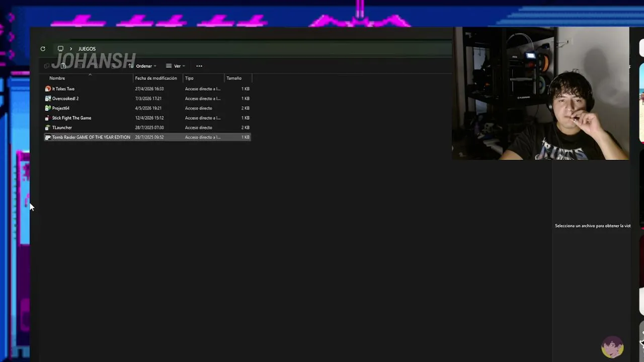Click the date 4/5/2026 19:21
This screenshot has height=362, width=644.
point(148,108)
